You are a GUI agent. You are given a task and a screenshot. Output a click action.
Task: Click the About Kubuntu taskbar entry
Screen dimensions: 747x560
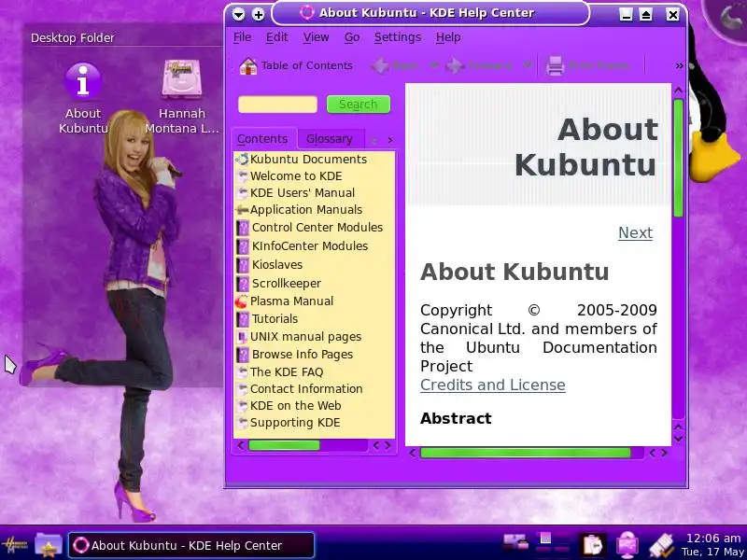tap(191, 545)
